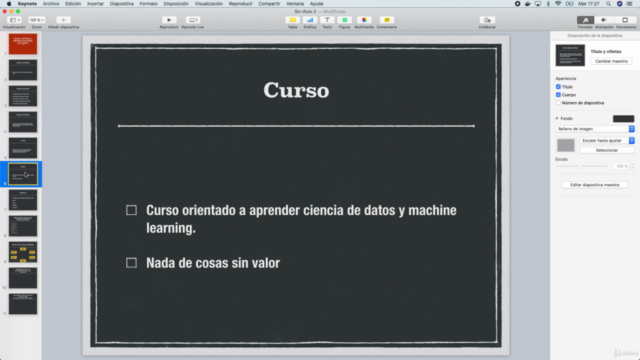Open the Archivo menu

tap(51, 4)
